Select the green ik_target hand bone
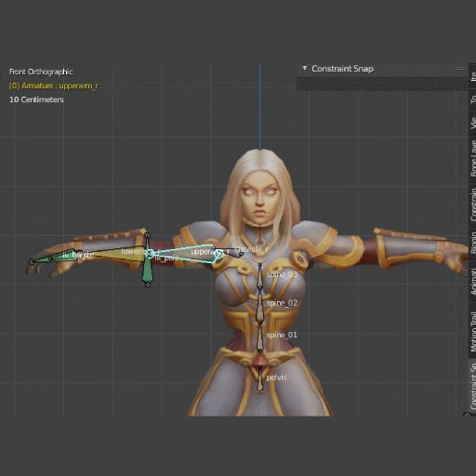Screen dimensions: 476x476 [x=53, y=258]
